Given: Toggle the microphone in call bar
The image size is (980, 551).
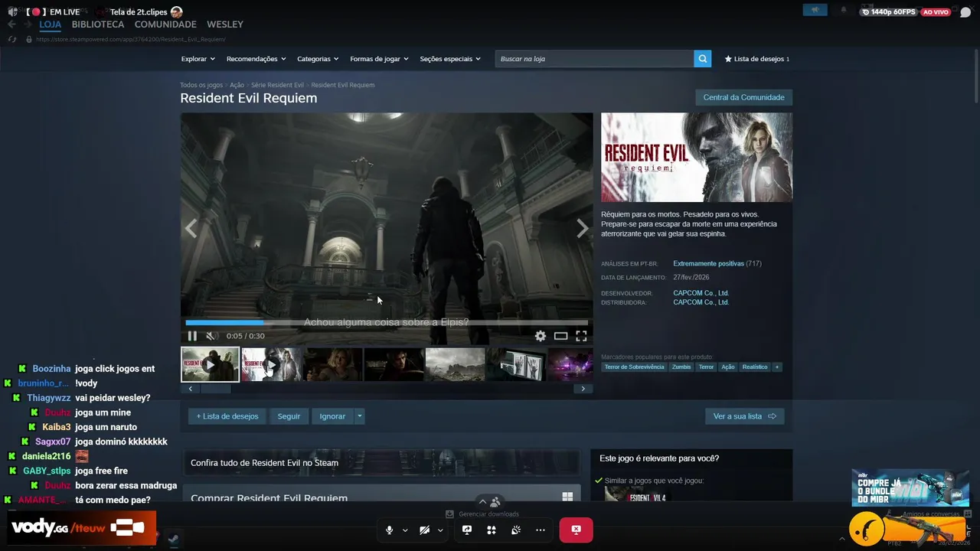Looking at the screenshot, I should (x=389, y=530).
